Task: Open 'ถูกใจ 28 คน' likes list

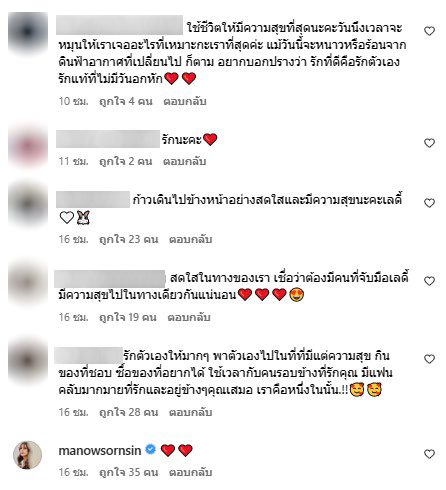Action: pos(129,412)
